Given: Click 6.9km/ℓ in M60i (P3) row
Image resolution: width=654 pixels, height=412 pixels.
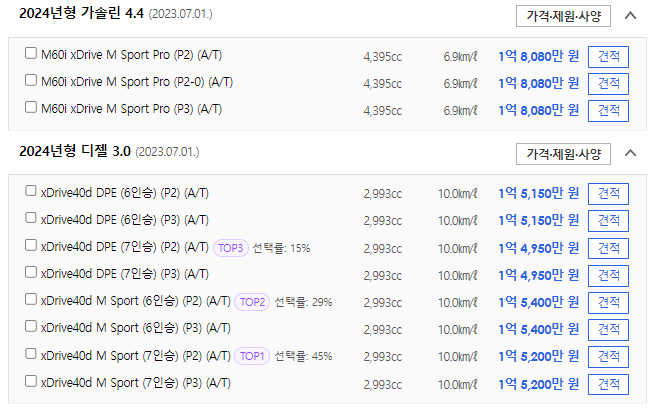Looking at the screenshot, I should pos(460,111).
